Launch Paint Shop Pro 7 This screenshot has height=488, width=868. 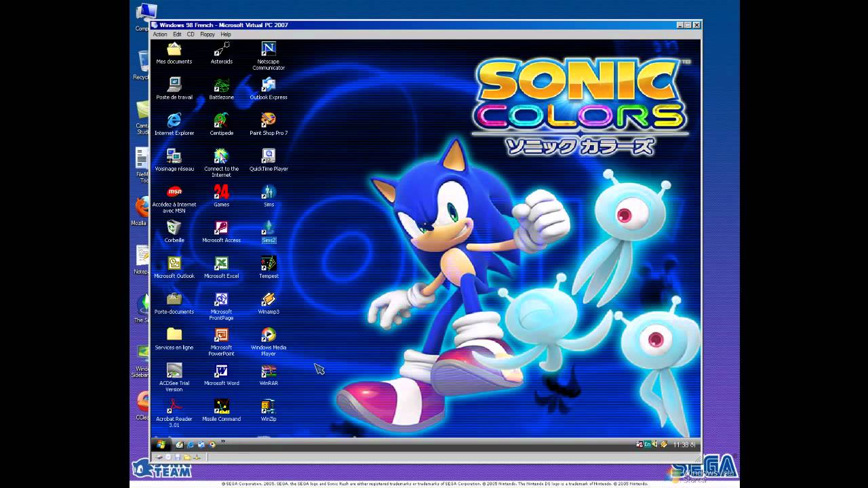click(x=269, y=125)
